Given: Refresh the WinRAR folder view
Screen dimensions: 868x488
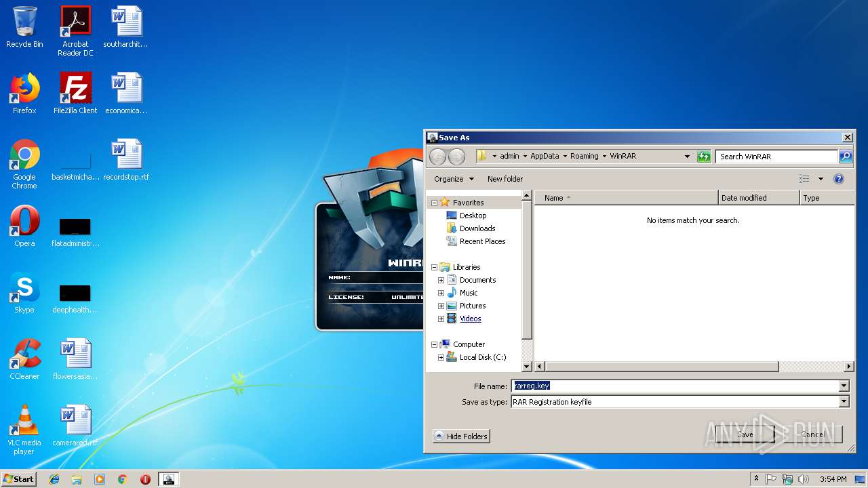Looking at the screenshot, I should (704, 157).
